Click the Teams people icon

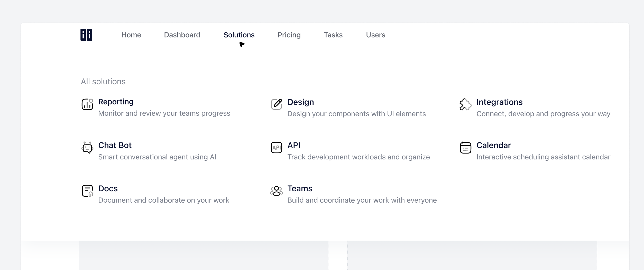point(276,191)
